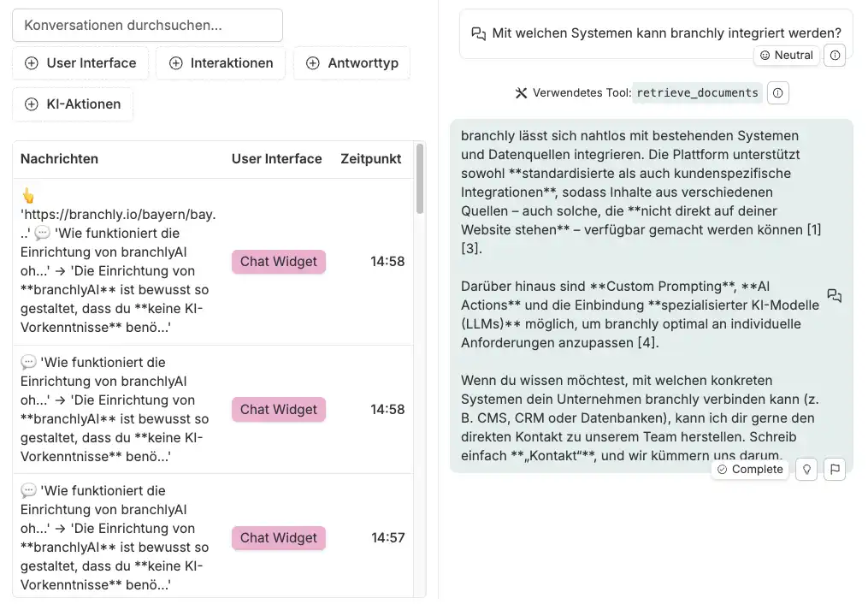Select the 14:57 timestamp cell
This screenshot has width=868, height=610.
pos(388,538)
